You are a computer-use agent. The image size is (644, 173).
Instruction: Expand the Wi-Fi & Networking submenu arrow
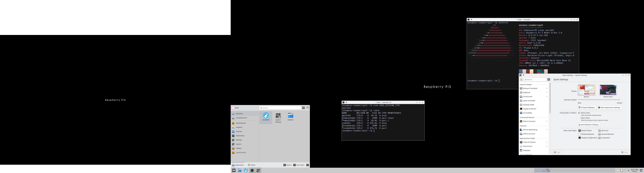tap(547, 130)
